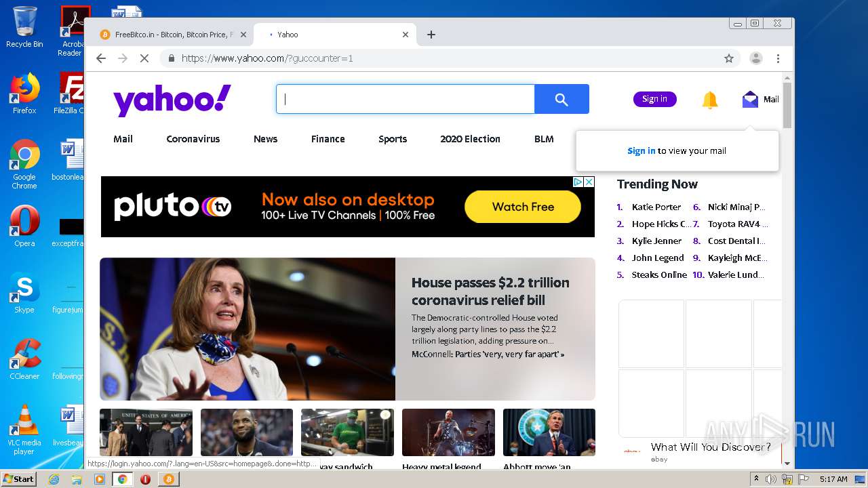Open News navigation item
Viewport: 868px width, 488px height.
point(265,139)
